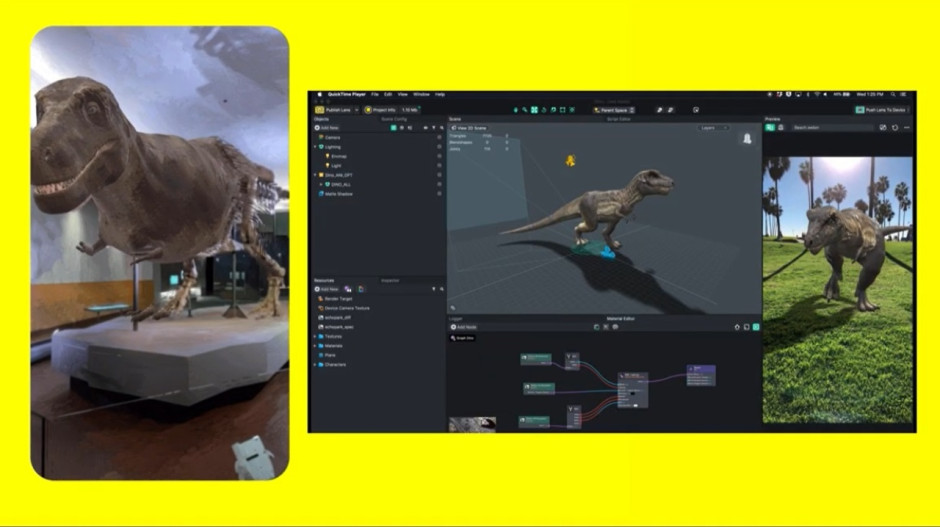Click the black color swatch in material node

pos(633,394)
